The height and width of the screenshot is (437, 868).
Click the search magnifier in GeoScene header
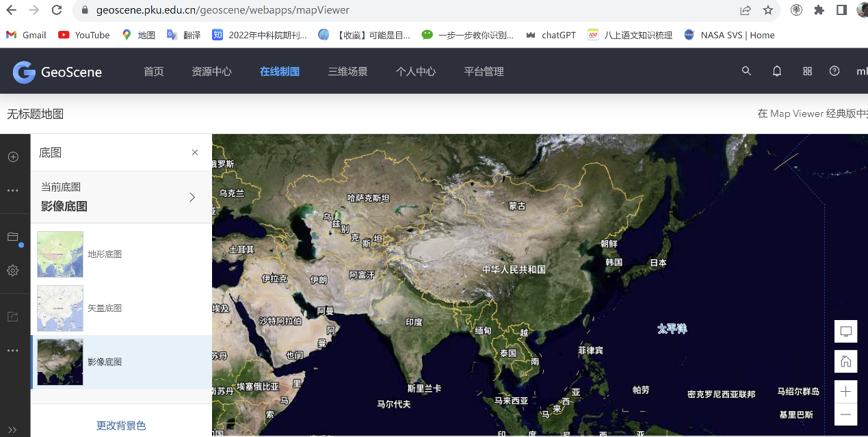746,71
